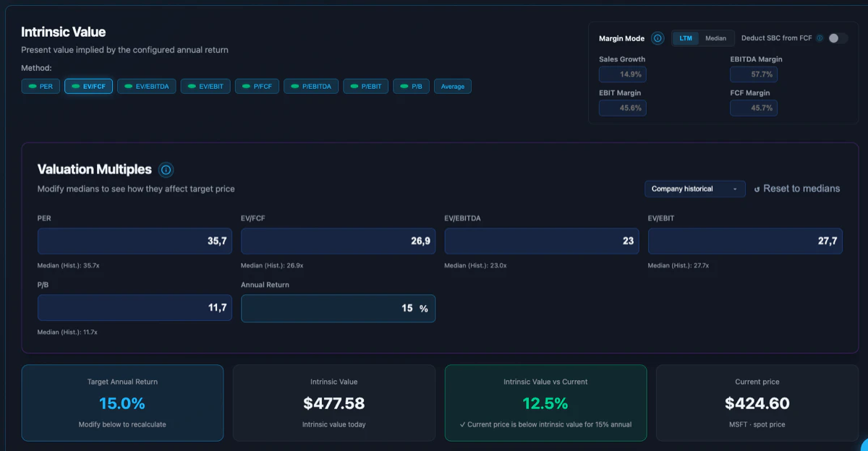Open Valuation Multiples info icon
Screen dimensions: 868x451
coord(166,170)
